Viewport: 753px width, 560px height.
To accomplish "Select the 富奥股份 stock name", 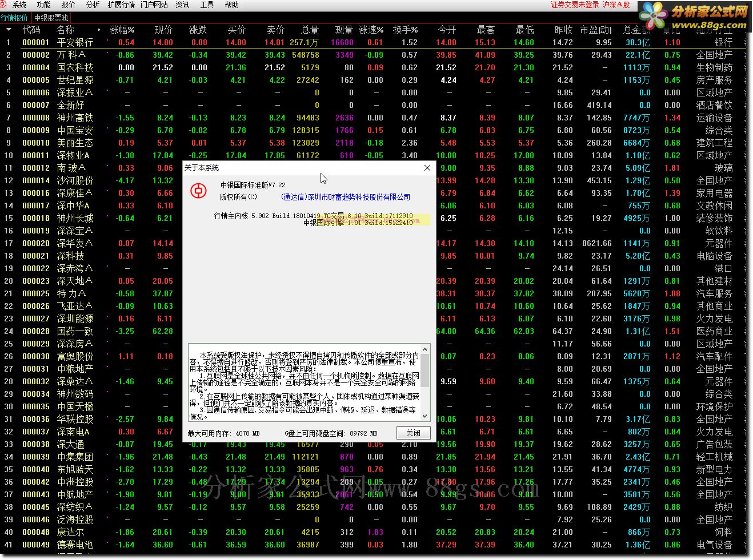I will pos(75,356).
